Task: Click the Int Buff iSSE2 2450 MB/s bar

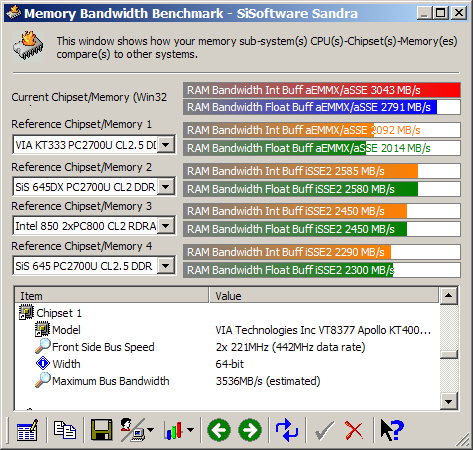Action: point(322,211)
